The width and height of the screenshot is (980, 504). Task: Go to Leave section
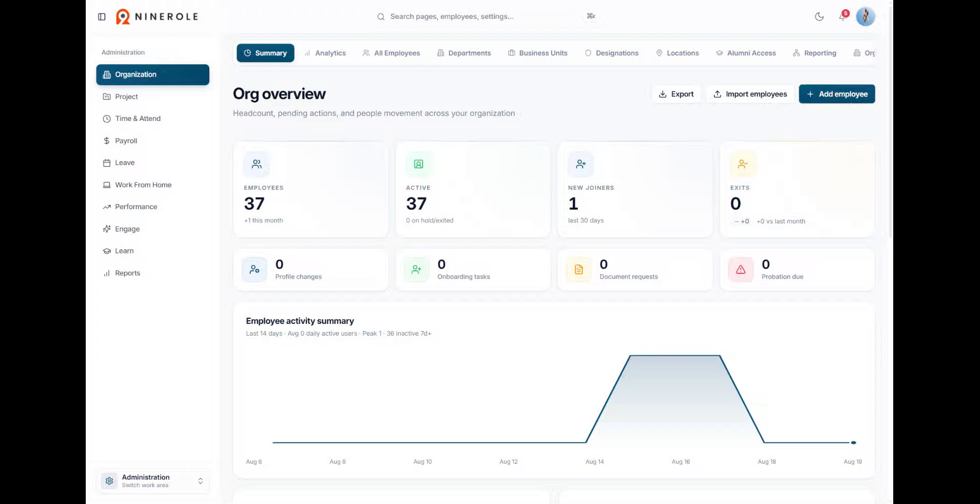pyautogui.click(x=153, y=163)
